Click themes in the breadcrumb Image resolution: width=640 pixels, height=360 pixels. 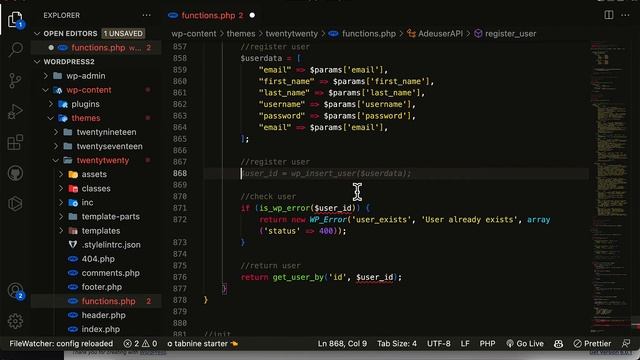(x=241, y=33)
